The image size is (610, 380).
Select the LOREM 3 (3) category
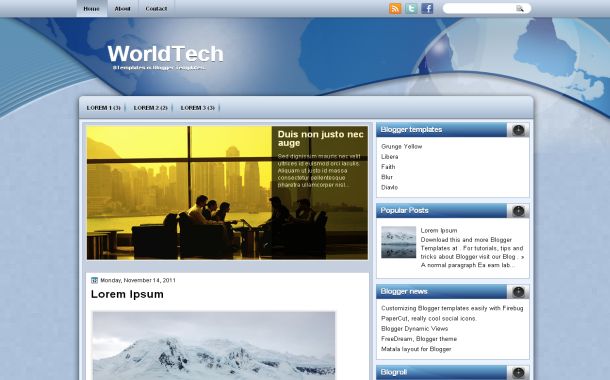click(x=198, y=108)
